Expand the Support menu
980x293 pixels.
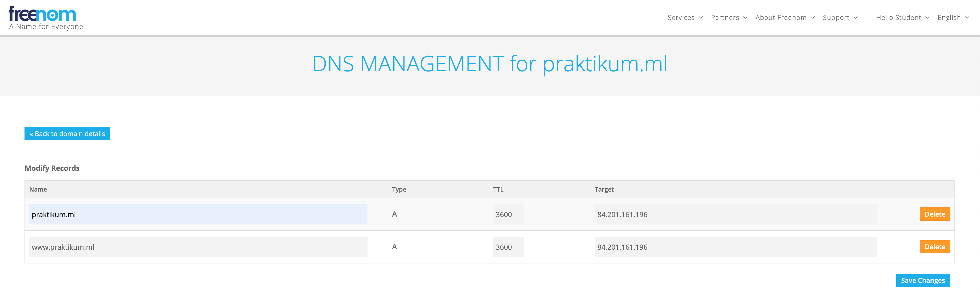840,18
